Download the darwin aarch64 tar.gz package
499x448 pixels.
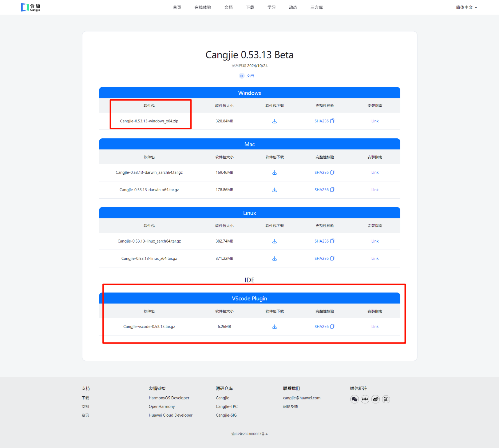click(x=274, y=173)
